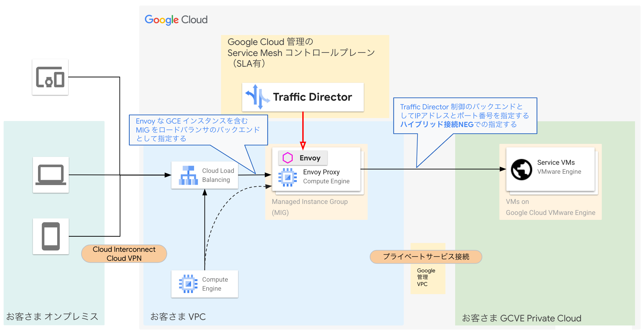Screen dimensions: 644x333
Task: Select the Google 管理 VPC yellow box
Action: coord(428,277)
